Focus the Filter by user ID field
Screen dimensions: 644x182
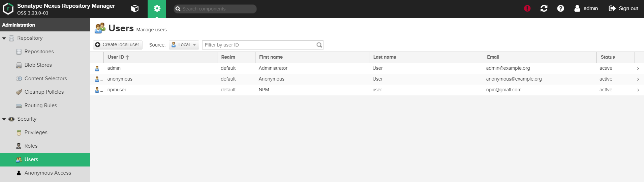pyautogui.click(x=259, y=45)
